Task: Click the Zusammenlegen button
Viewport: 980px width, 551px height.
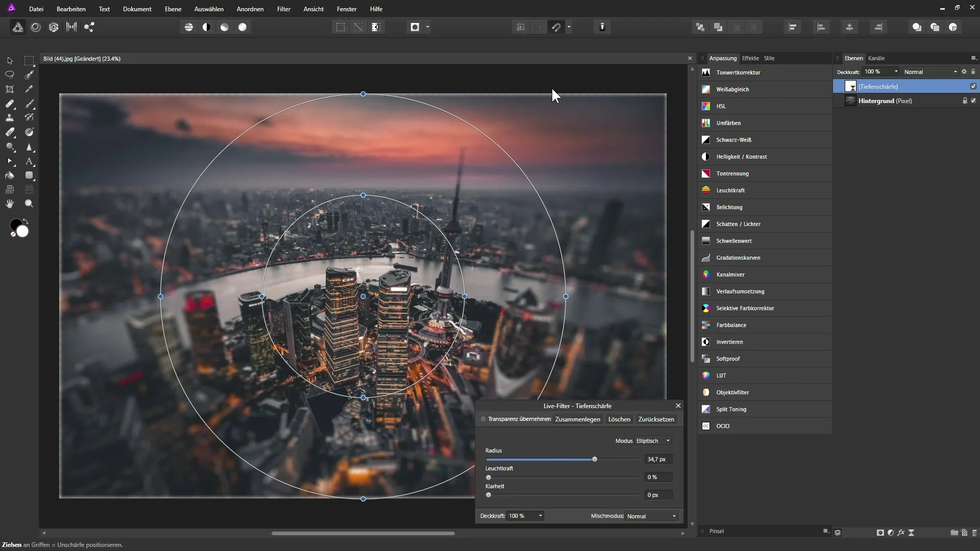Action: [577, 419]
